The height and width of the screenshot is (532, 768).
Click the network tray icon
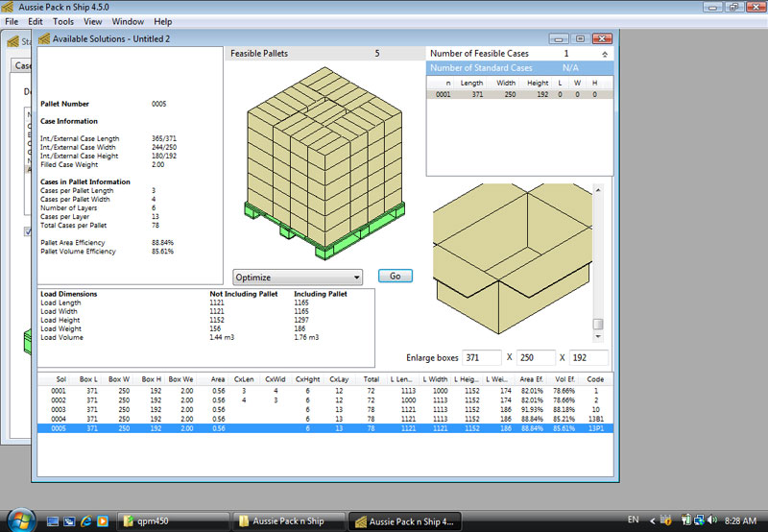(x=699, y=520)
